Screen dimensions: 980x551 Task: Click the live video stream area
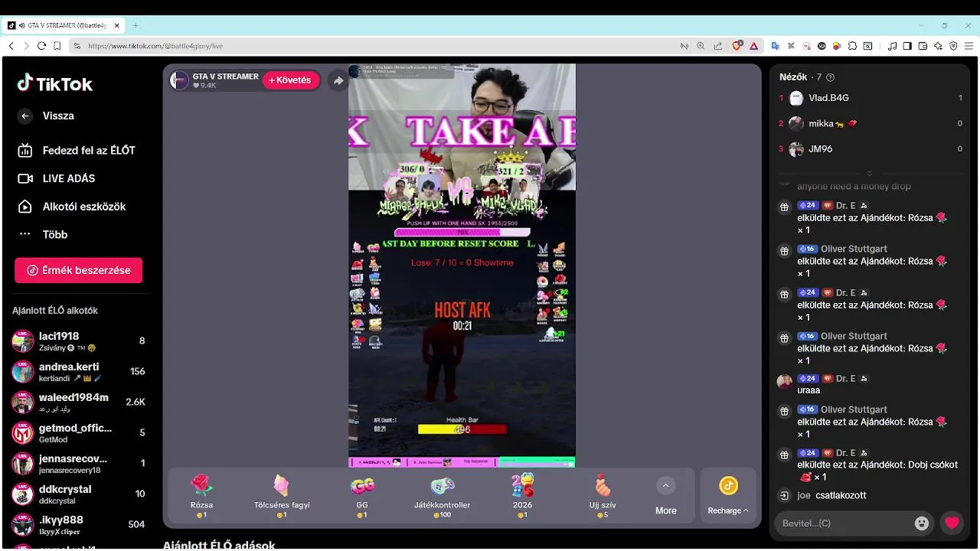pos(462,265)
